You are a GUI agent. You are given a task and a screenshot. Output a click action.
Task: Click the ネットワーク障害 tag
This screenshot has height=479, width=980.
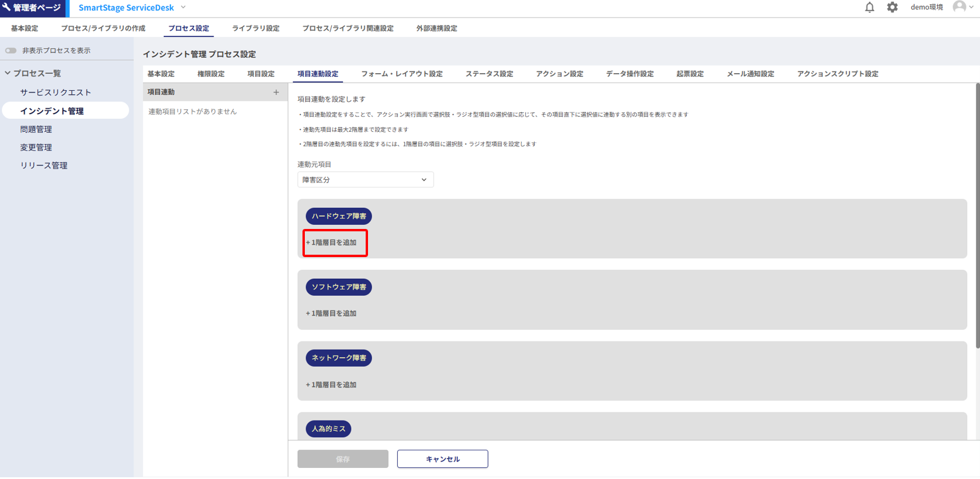(x=339, y=358)
